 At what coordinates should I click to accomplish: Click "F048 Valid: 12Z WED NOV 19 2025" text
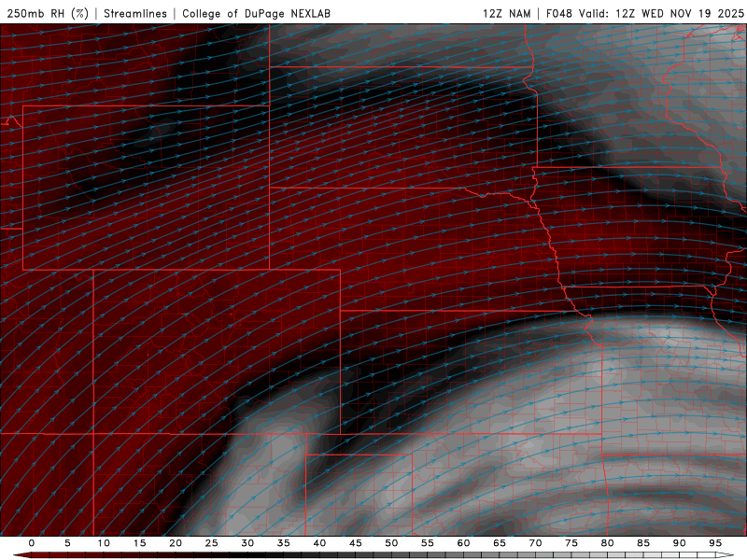click(645, 13)
